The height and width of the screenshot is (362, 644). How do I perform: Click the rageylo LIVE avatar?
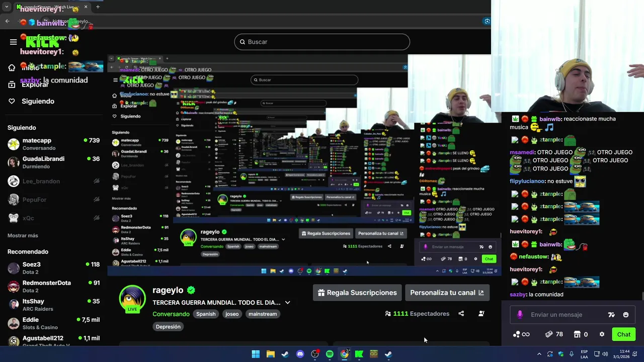point(132,299)
